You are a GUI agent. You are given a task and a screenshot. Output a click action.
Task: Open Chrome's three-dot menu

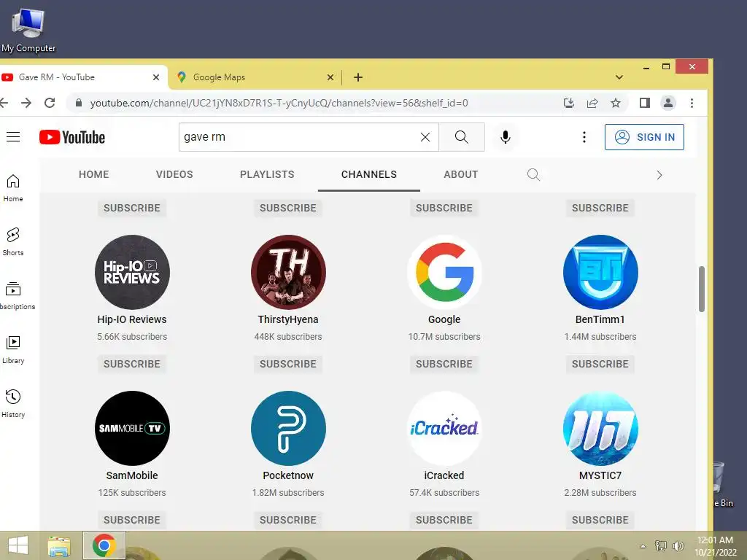[x=692, y=103]
